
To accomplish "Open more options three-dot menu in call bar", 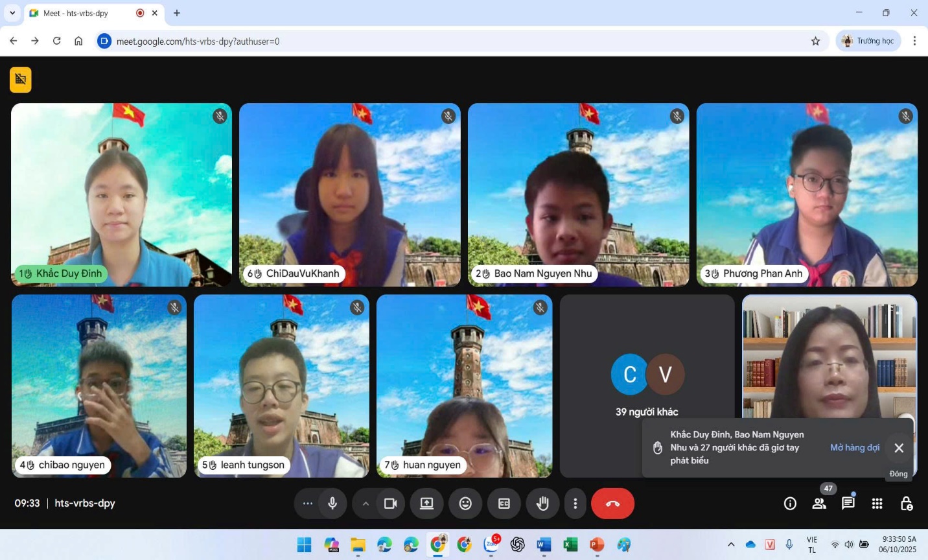I will [x=575, y=504].
